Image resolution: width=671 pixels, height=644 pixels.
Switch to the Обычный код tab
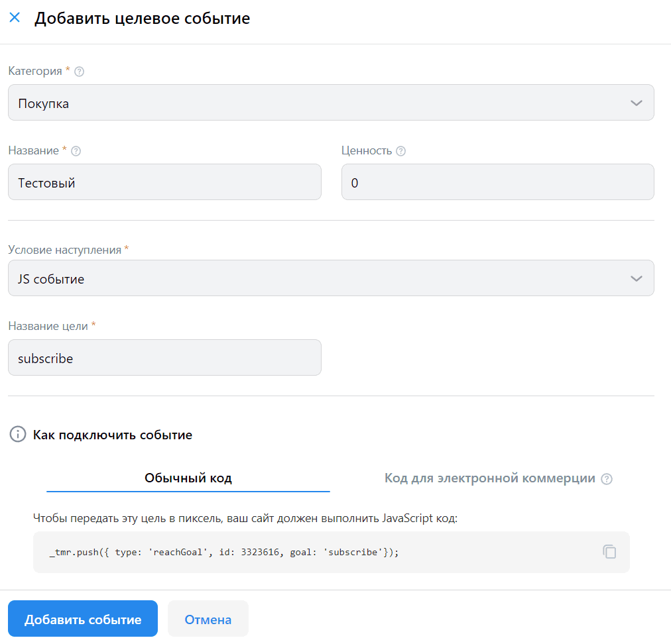(188, 478)
